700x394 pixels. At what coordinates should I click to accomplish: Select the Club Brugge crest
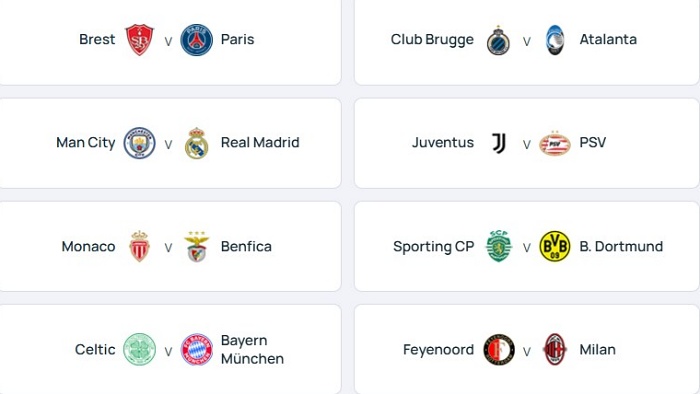tap(498, 40)
